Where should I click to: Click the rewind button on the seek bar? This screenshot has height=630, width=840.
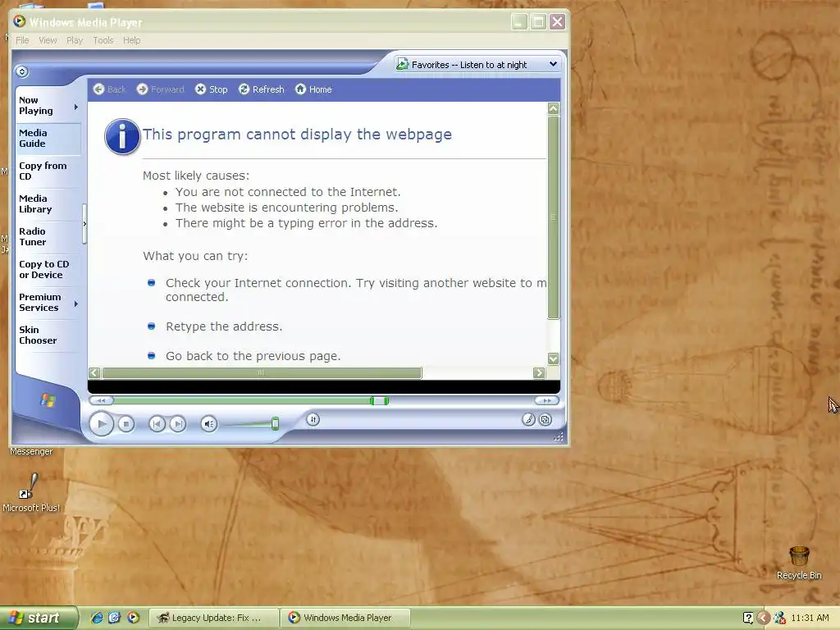tap(101, 400)
